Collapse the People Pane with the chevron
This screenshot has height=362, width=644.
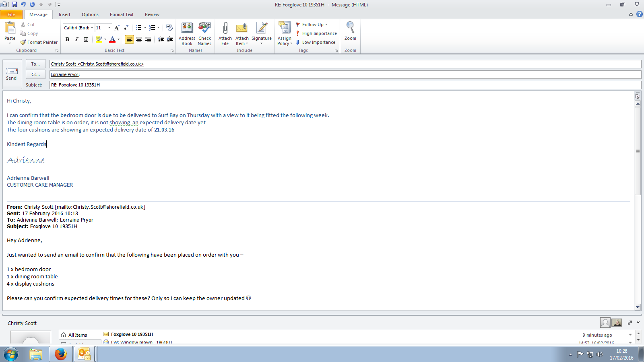(638, 323)
